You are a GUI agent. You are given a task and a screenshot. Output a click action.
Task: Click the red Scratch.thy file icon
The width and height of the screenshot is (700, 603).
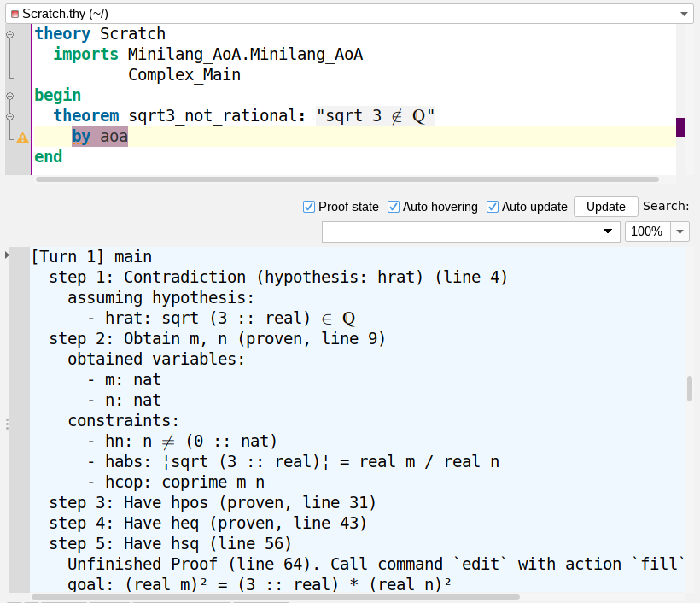click(15, 15)
